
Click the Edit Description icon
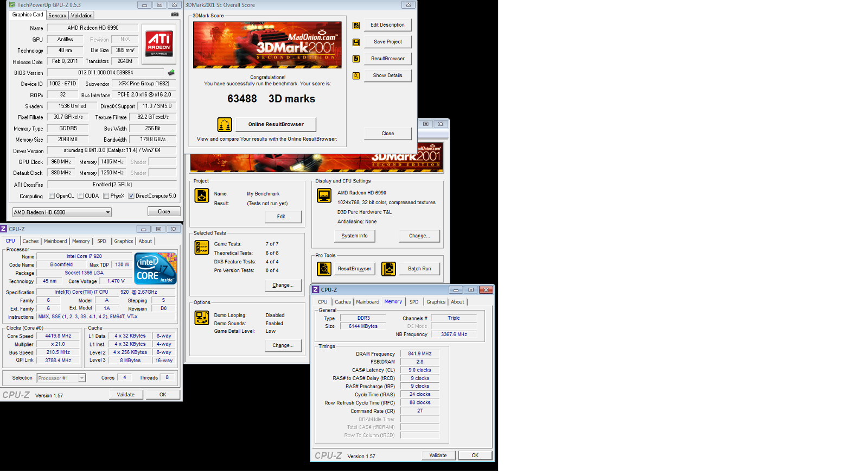tap(356, 26)
